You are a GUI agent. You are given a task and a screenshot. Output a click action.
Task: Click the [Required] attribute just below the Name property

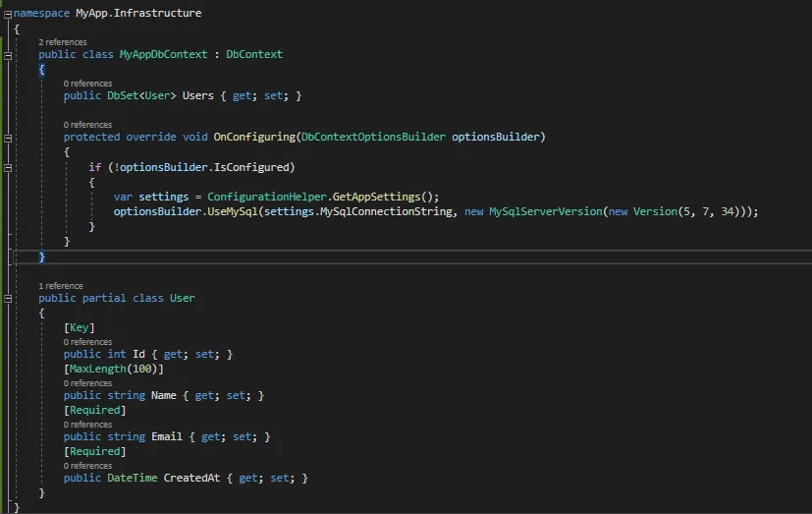[x=94, y=411]
